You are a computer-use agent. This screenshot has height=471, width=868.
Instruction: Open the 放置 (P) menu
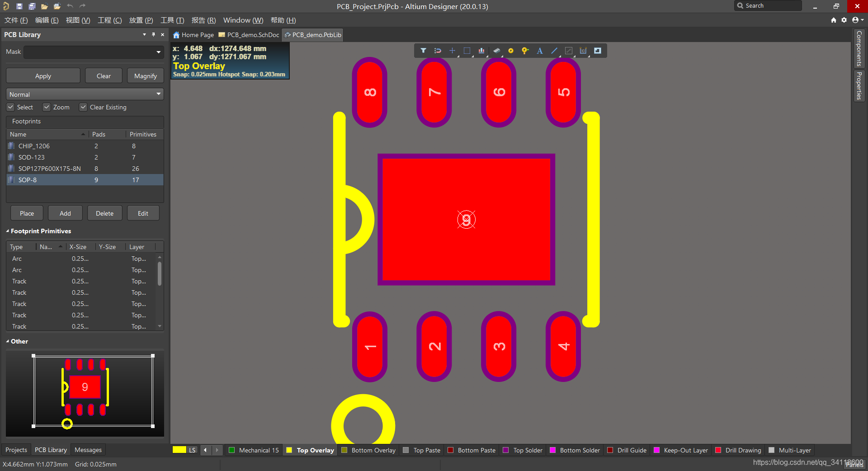(141, 20)
